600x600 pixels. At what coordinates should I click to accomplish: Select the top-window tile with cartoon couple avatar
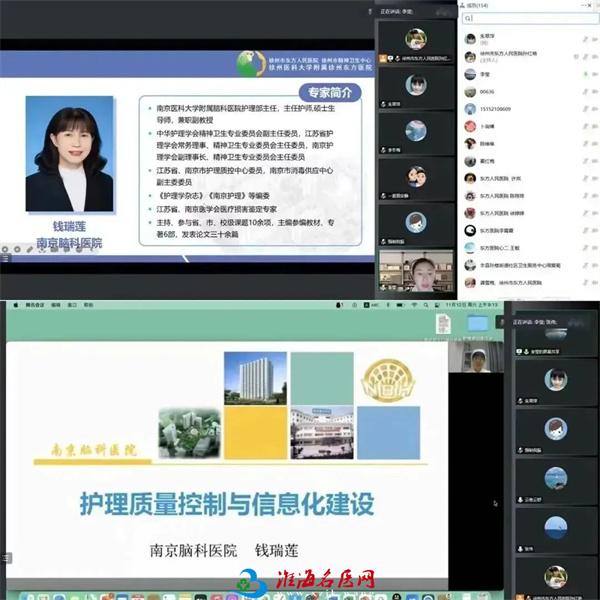coord(416,179)
